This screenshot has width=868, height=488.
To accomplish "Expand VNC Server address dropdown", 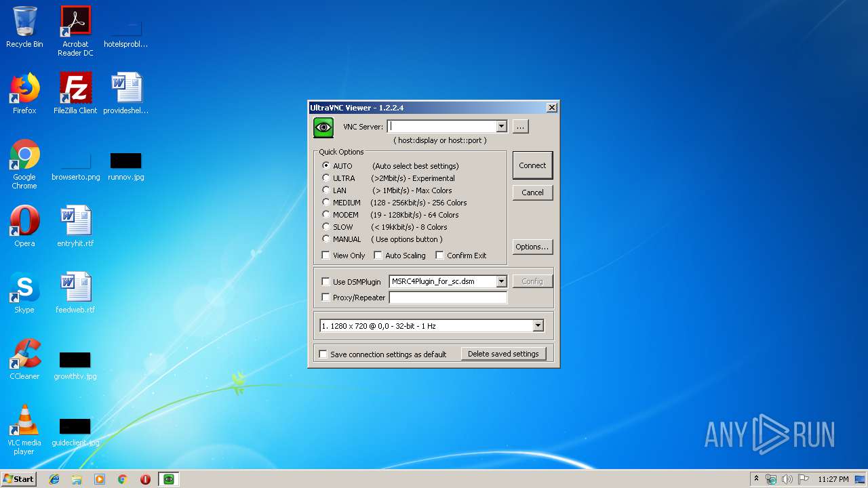I will pyautogui.click(x=501, y=126).
